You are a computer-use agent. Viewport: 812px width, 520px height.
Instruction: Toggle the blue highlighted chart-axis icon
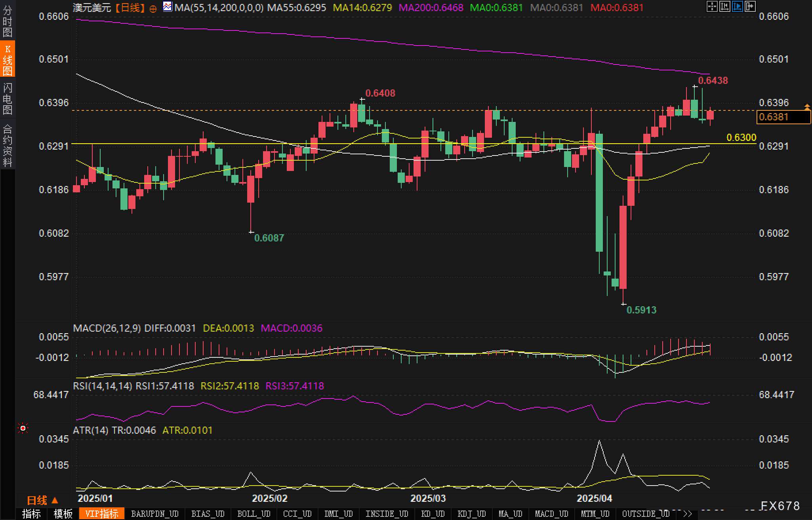[737, 6]
